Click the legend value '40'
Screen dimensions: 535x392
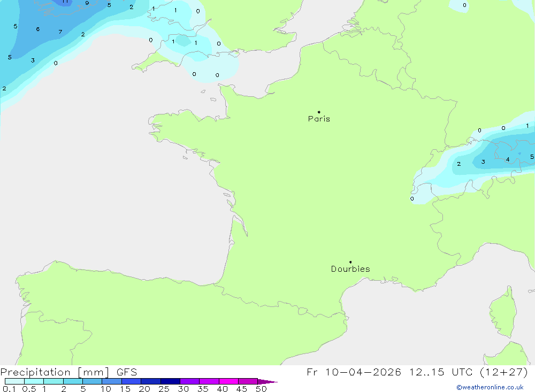pos(222,389)
